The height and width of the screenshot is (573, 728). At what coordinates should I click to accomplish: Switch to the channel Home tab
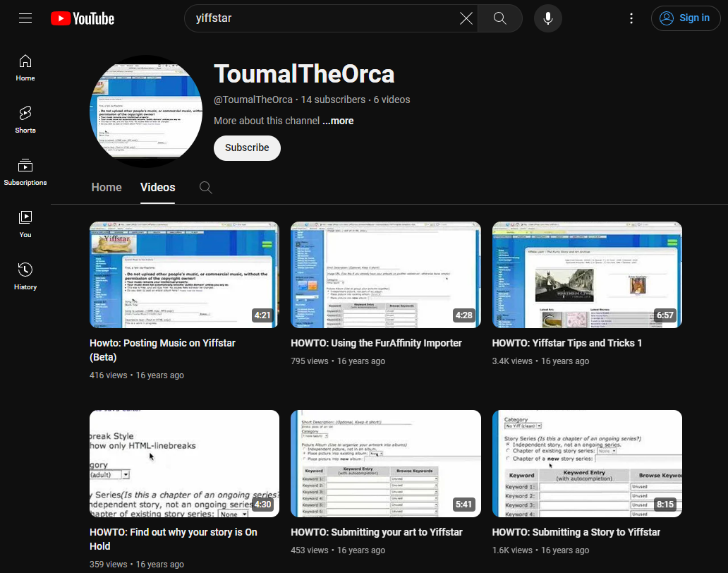tap(107, 187)
